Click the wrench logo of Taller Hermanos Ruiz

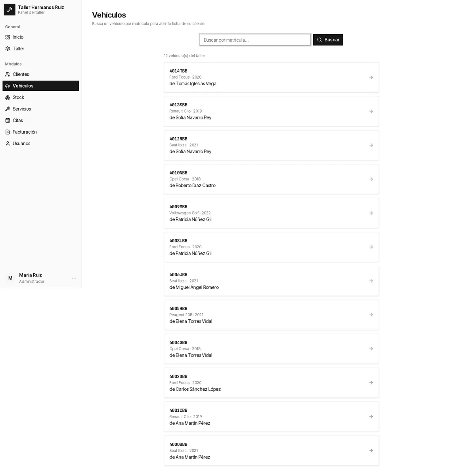tap(10, 10)
